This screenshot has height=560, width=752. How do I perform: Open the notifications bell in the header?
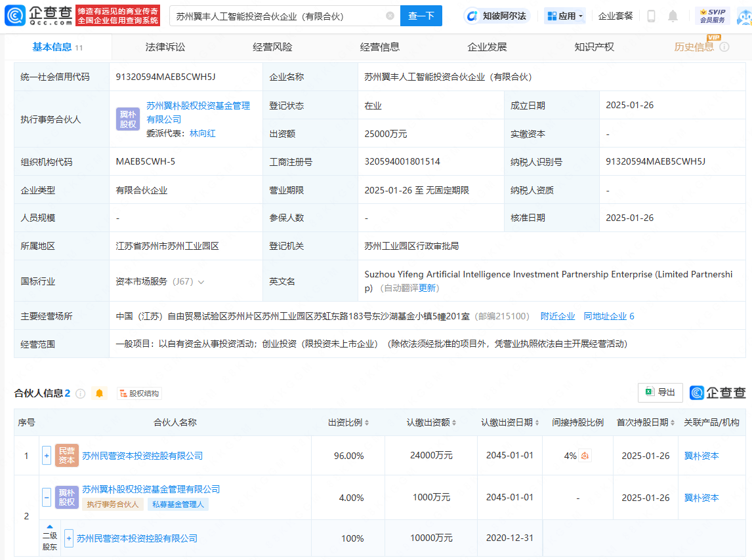pos(673,16)
